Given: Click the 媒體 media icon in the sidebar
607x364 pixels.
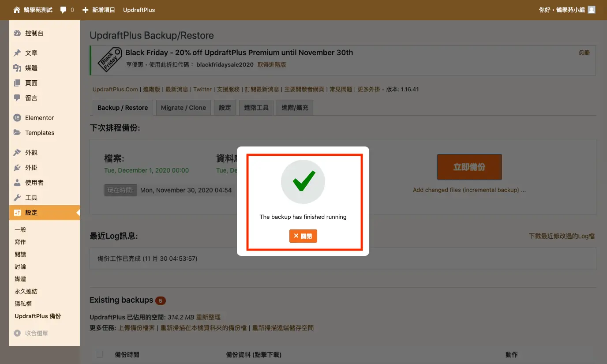Looking at the screenshot, I should (x=17, y=68).
